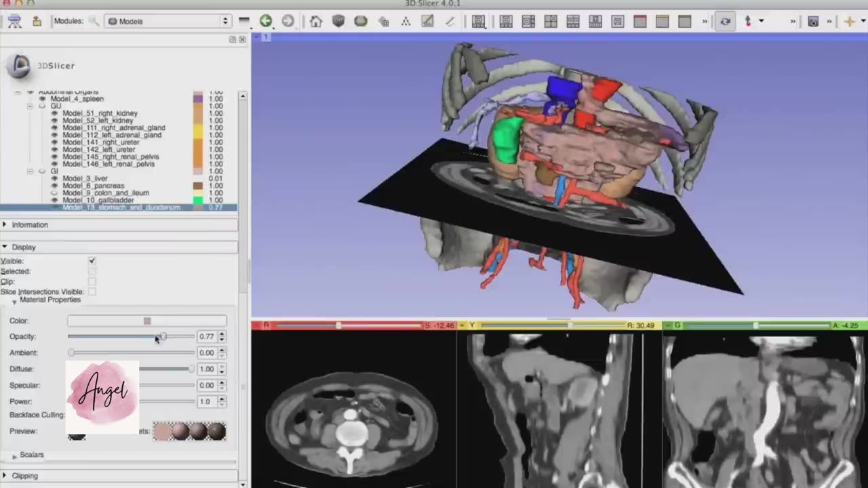This screenshot has height=488, width=868.
Task: Open the Volumes cube module icon
Action: tap(338, 21)
